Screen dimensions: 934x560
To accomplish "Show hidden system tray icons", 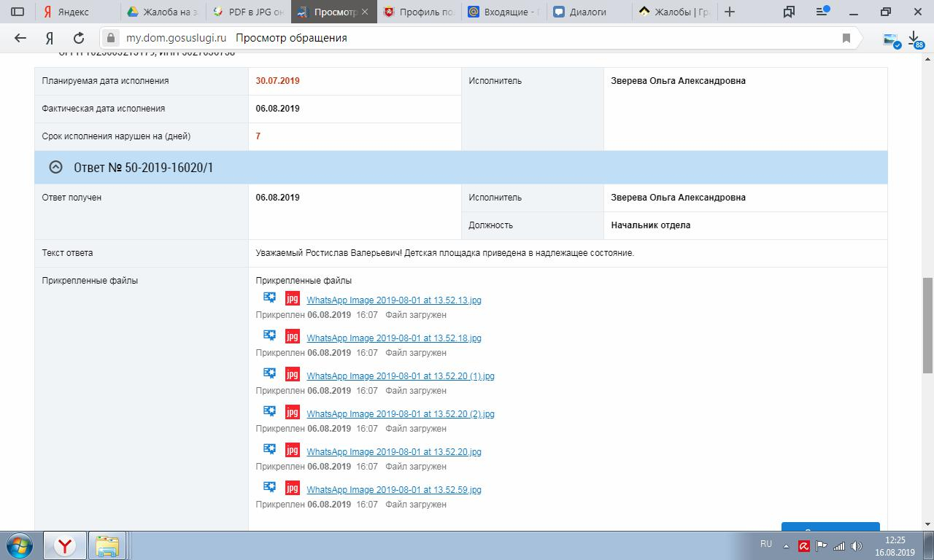I will (x=786, y=545).
